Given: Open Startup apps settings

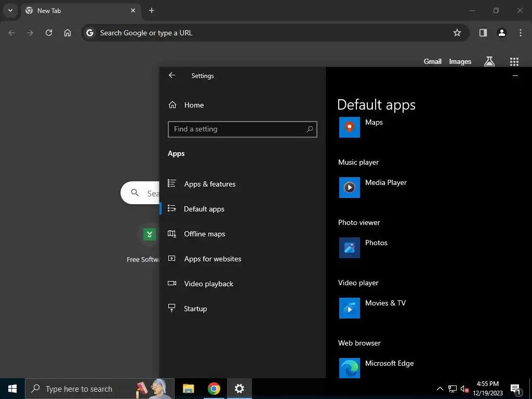Looking at the screenshot, I should pos(242,309).
